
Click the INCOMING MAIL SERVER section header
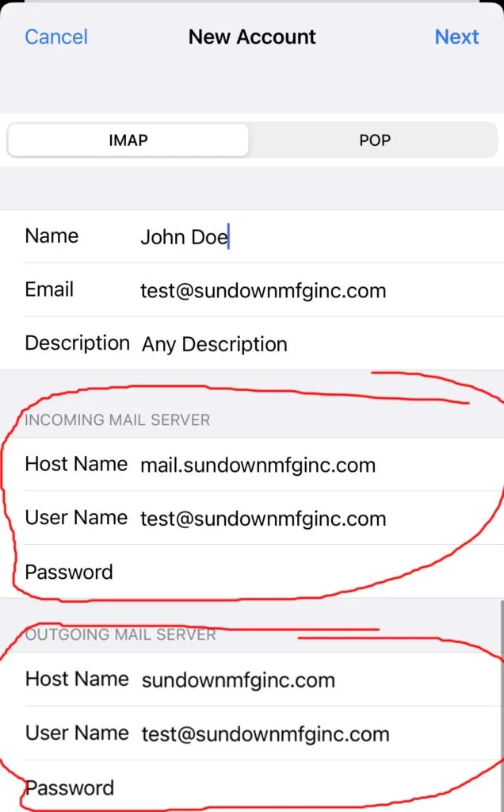tap(117, 419)
